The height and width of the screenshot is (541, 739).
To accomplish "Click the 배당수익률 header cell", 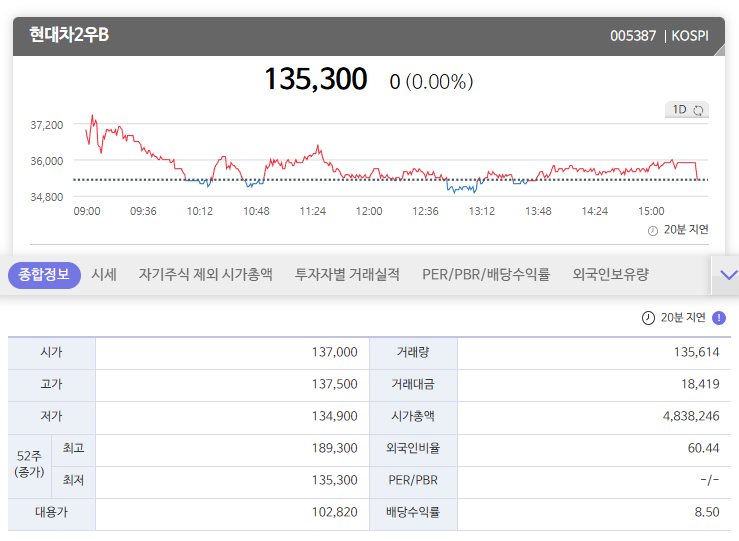I will coord(413,513).
